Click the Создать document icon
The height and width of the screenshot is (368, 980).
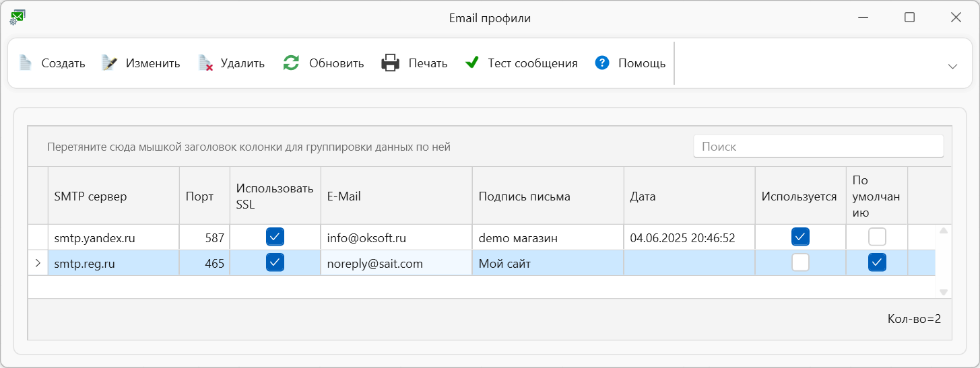coord(25,63)
